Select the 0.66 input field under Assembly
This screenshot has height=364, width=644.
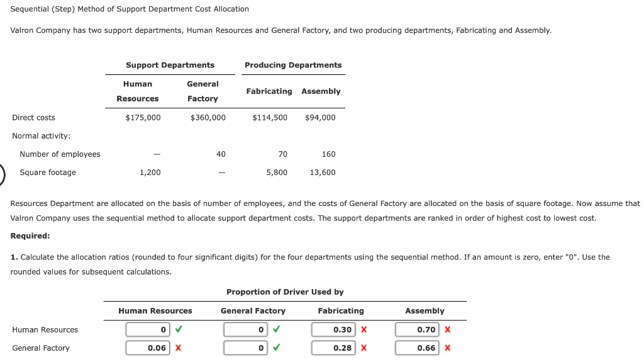pos(417,348)
